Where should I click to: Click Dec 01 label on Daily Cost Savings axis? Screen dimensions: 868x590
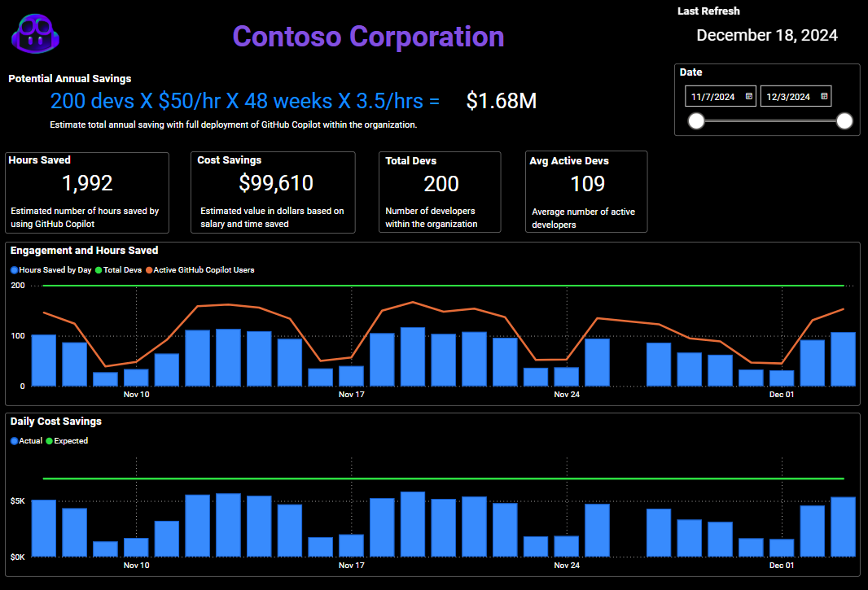pos(782,566)
